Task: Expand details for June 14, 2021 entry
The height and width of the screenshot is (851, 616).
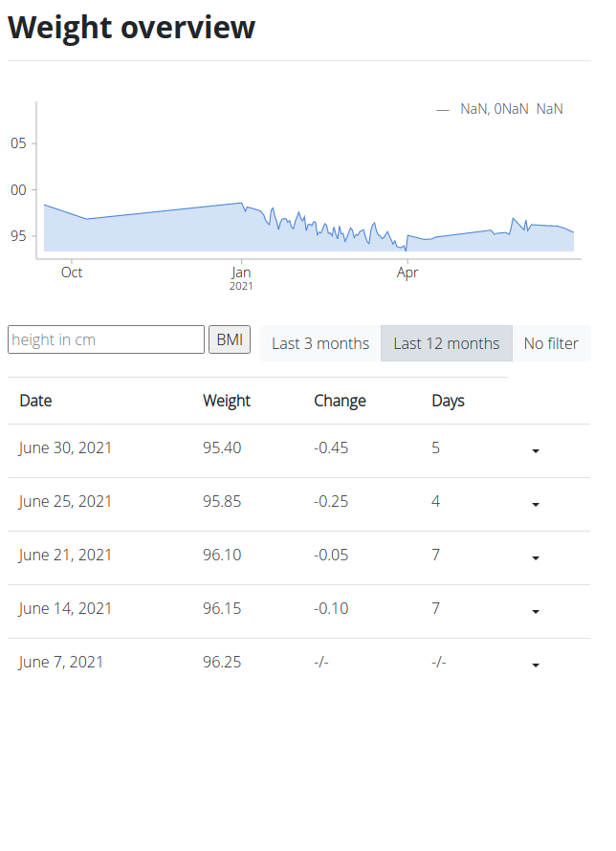Action: (x=536, y=612)
